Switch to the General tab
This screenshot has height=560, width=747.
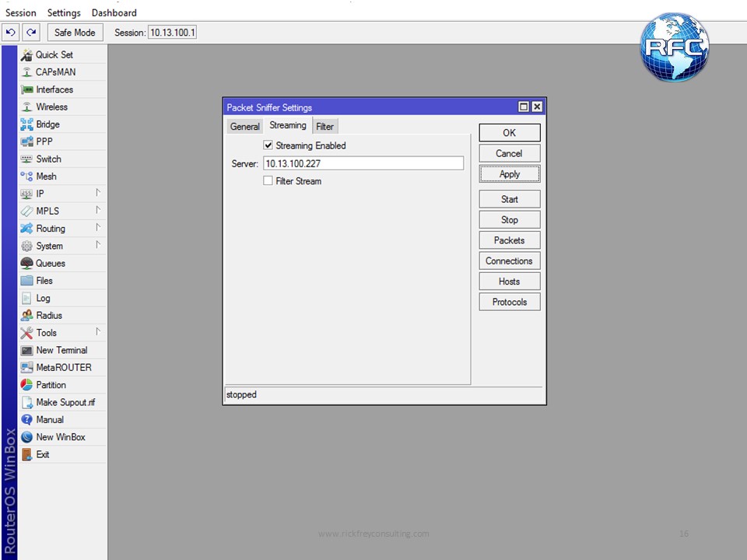click(x=245, y=126)
